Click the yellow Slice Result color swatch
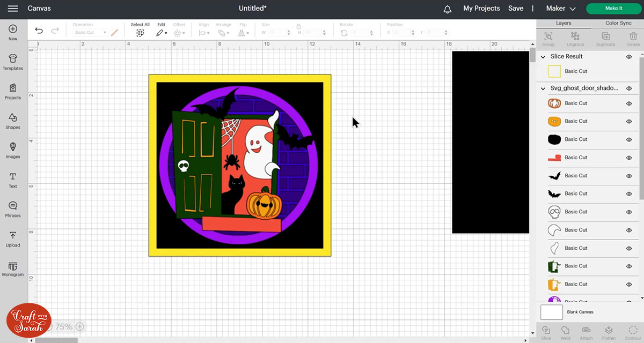 (554, 71)
